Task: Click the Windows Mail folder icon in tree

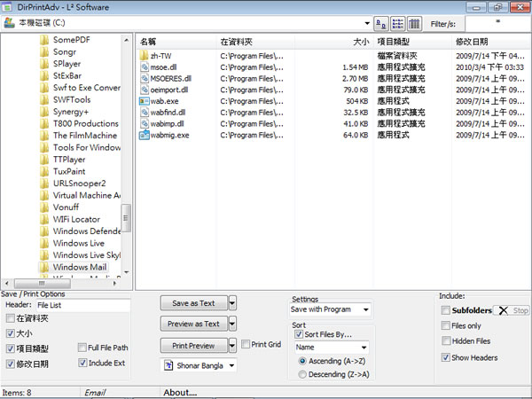Action: tap(44, 267)
